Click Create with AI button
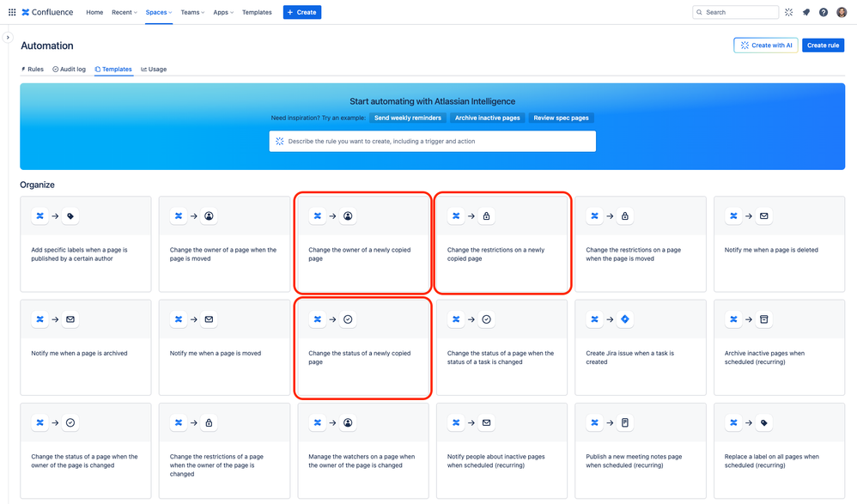Image resolution: width=857 pixels, height=504 pixels. click(x=766, y=46)
